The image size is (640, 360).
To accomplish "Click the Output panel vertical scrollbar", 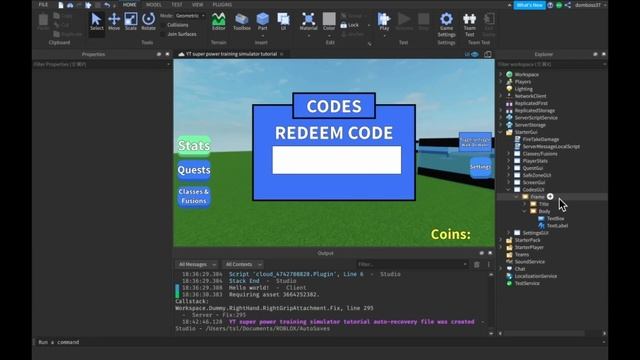I will [491, 304].
